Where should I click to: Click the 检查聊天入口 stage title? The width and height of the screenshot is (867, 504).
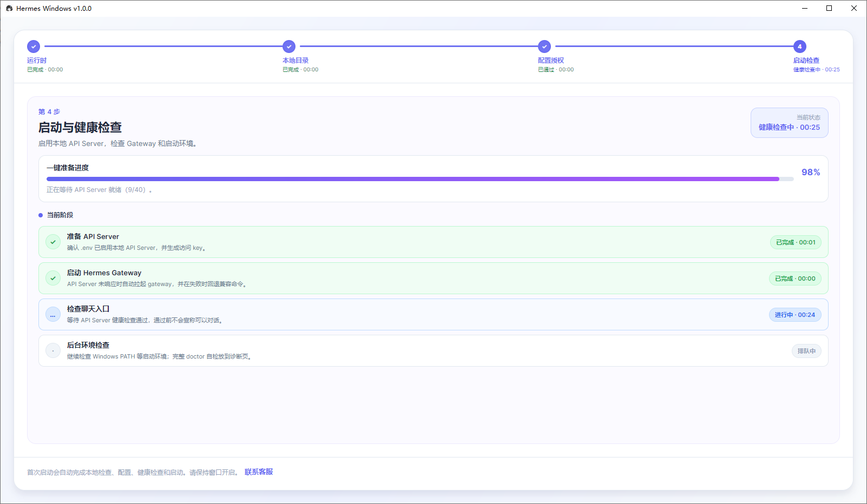(x=88, y=309)
